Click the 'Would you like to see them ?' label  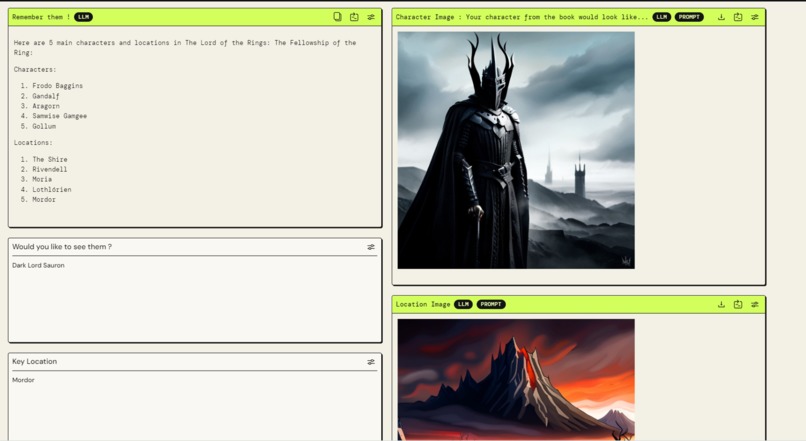click(x=62, y=247)
